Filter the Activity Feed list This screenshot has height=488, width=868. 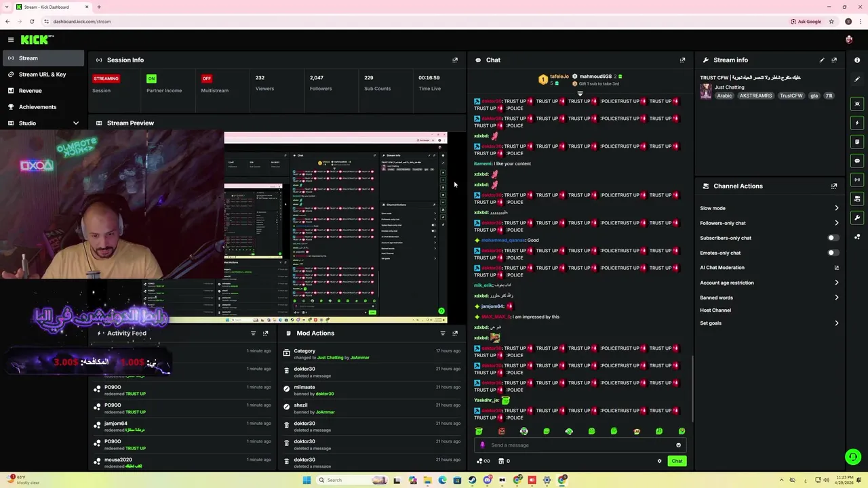(x=253, y=333)
